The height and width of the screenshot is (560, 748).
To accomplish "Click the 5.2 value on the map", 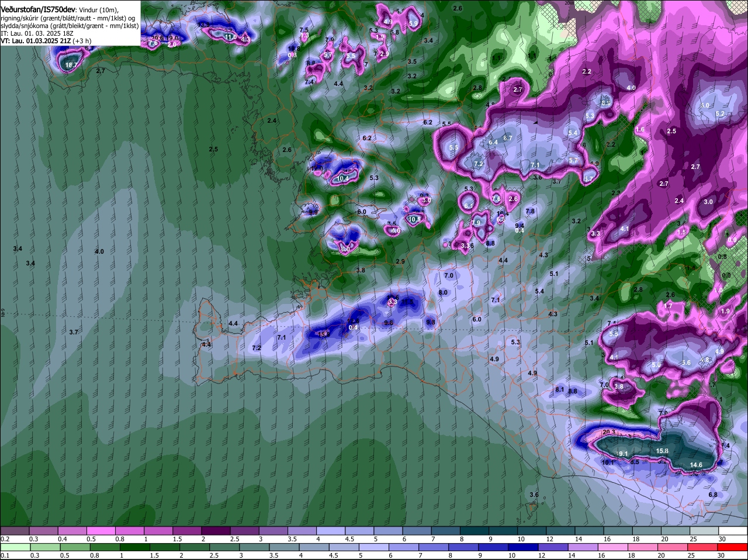I will click(720, 113).
